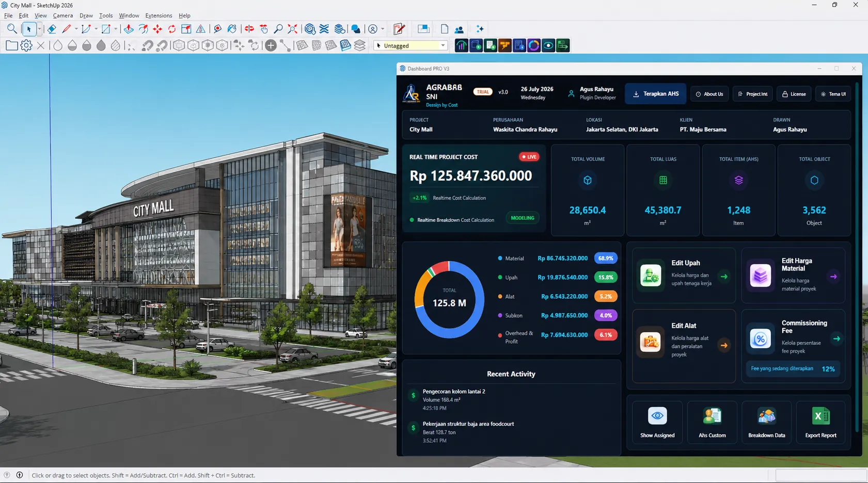Open the Edit Upah card
The image size is (868, 483).
(684, 276)
